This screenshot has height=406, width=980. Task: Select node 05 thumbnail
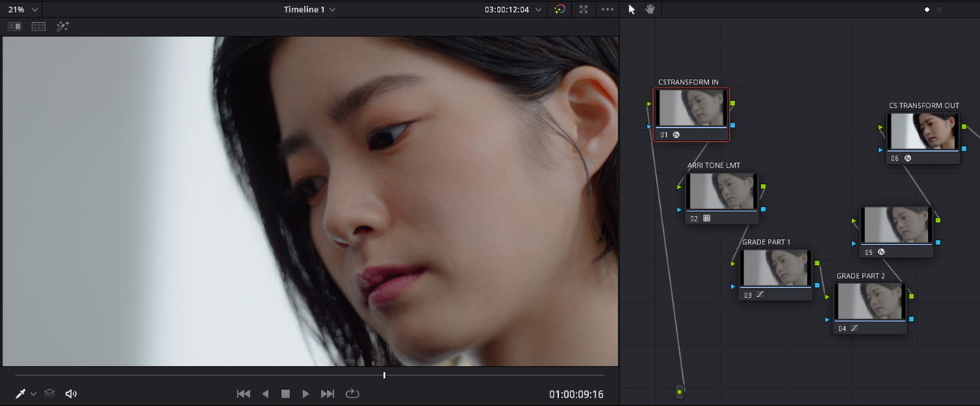tap(897, 224)
